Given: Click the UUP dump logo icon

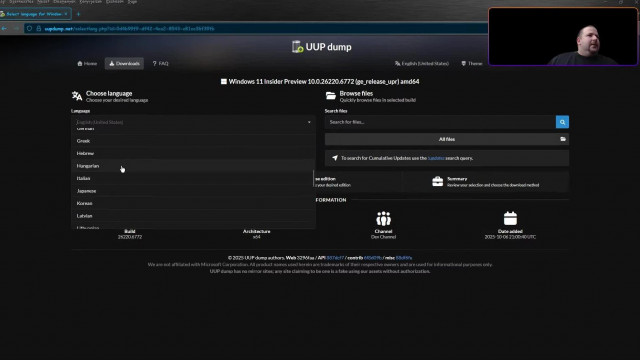Looking at the screenshot, I should [x=298, y=47].
